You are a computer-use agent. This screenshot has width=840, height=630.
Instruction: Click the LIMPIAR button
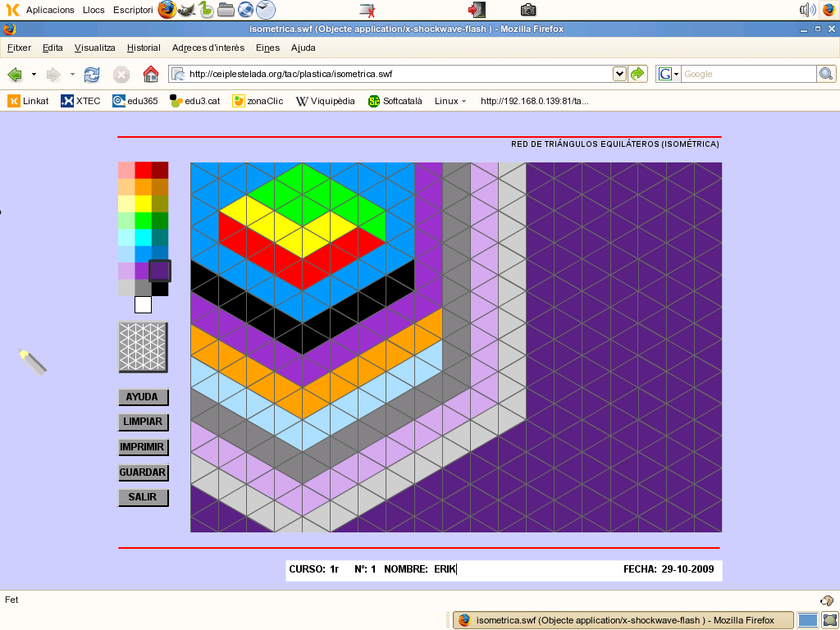click(x=143, y=422)
